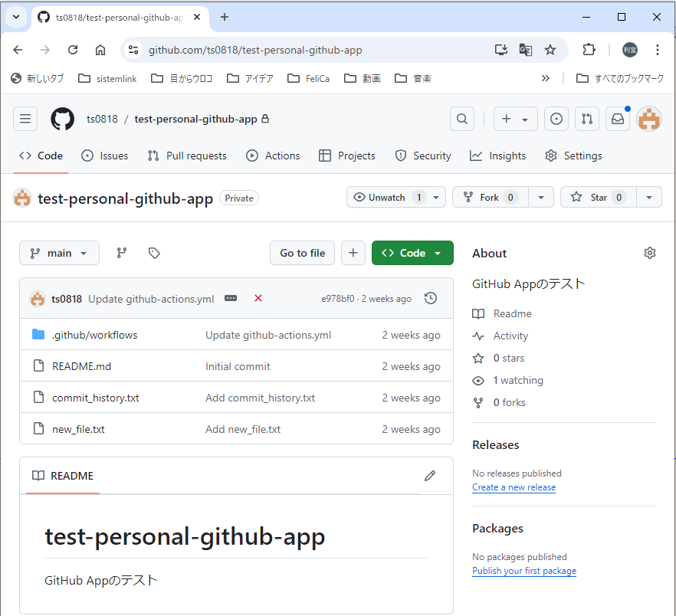Open the .github/workflows folder
676x616 pixels.
(x=95, y=335)
